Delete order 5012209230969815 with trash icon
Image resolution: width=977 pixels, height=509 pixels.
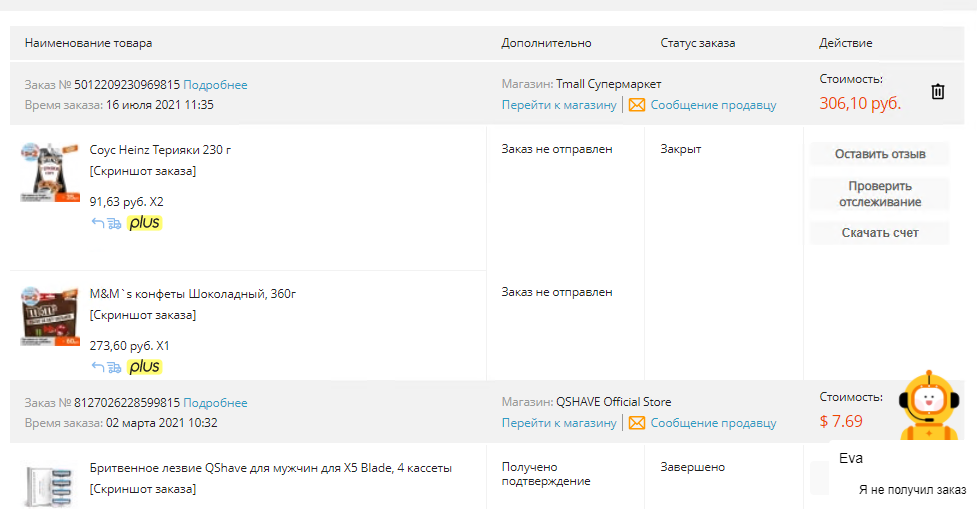pos(938,92)
